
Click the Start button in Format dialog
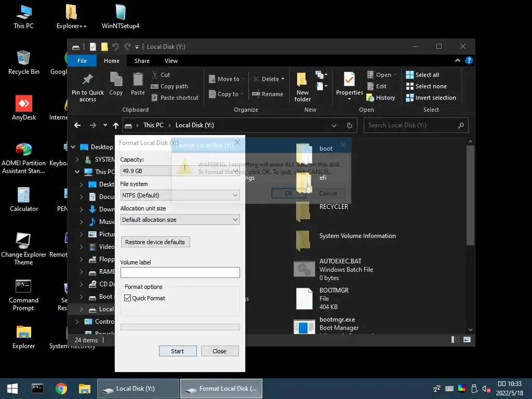tap(178, 351)
